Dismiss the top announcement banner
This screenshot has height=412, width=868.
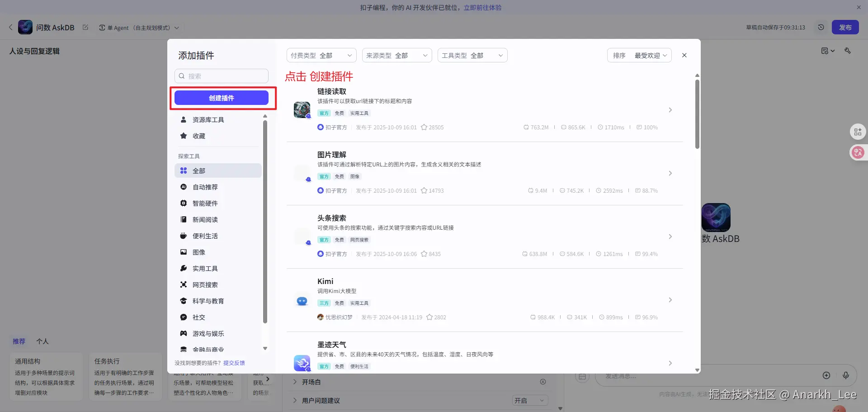(x=859, y=8)
